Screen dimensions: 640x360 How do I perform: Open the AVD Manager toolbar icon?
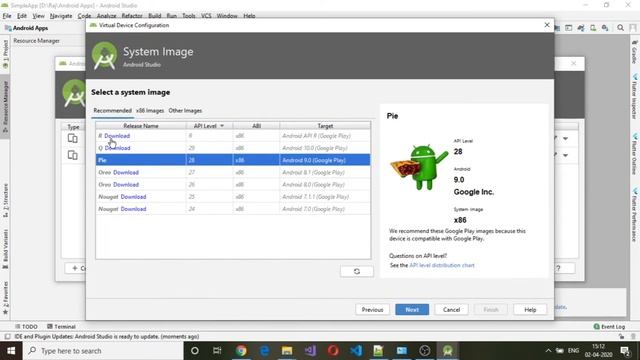tap(593, 28)
